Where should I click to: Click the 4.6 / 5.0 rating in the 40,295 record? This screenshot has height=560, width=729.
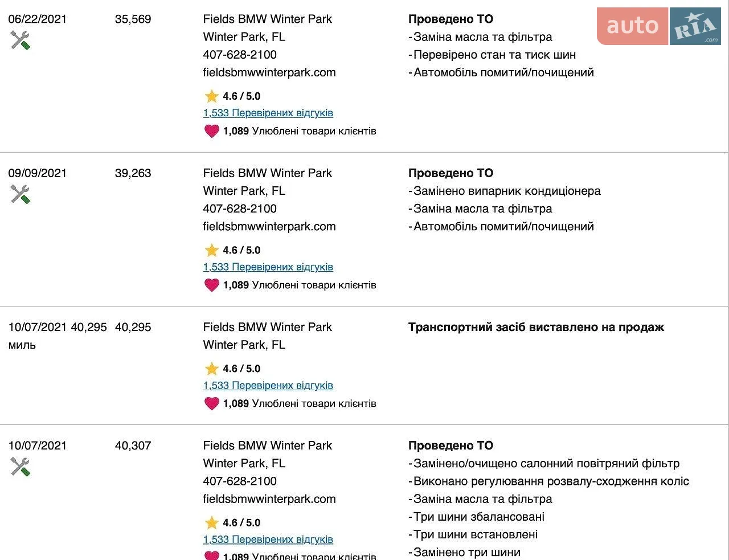click(241, 369)
